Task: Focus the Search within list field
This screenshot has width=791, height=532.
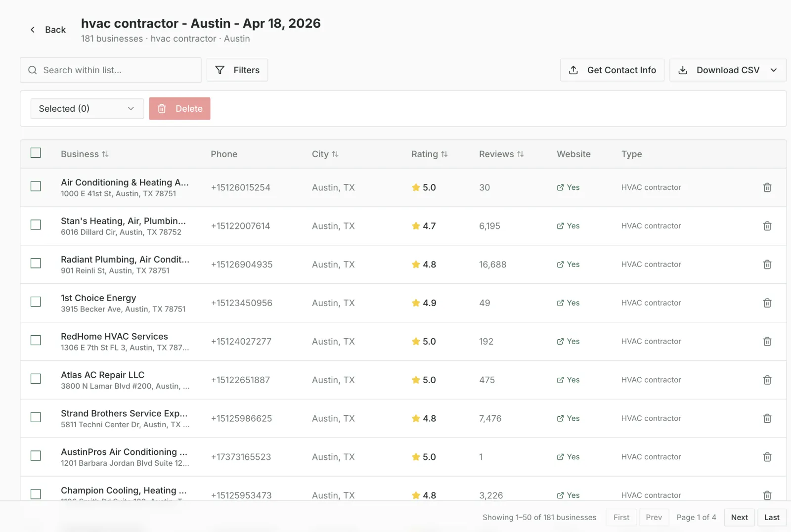Action: coord(111,70)
